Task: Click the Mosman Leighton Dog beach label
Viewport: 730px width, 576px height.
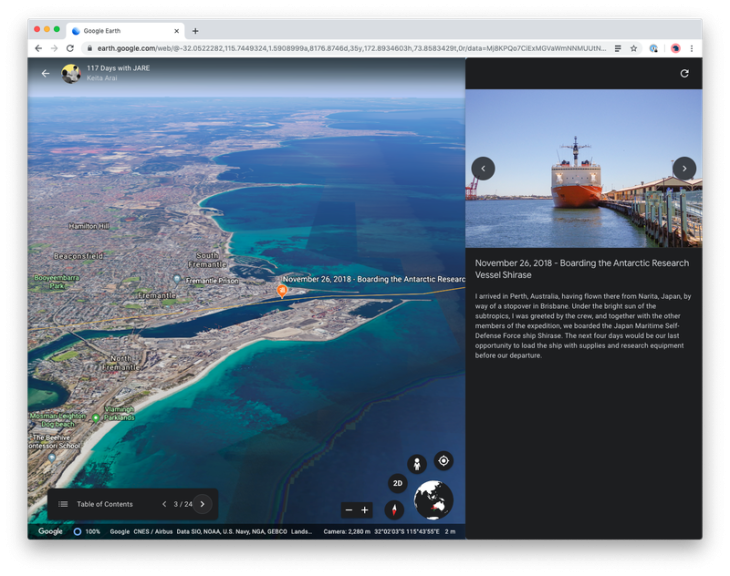Action: [x=58, y=420]
